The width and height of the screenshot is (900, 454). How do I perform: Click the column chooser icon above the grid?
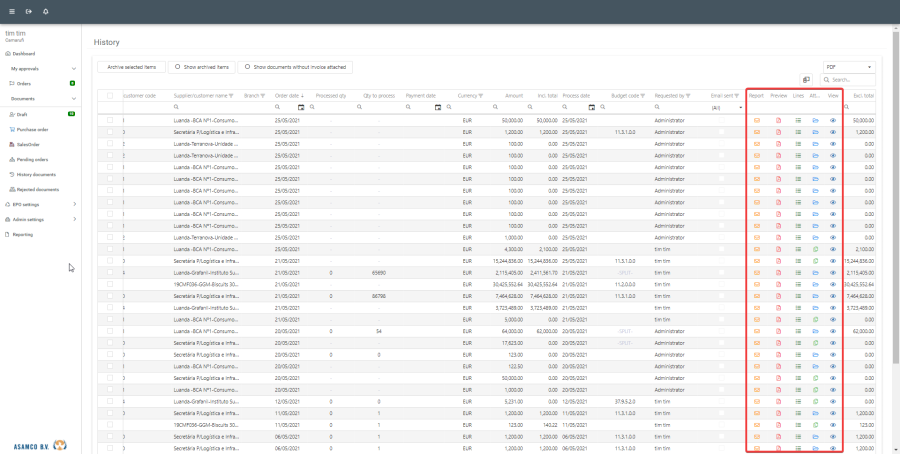(x=806, y=80)
